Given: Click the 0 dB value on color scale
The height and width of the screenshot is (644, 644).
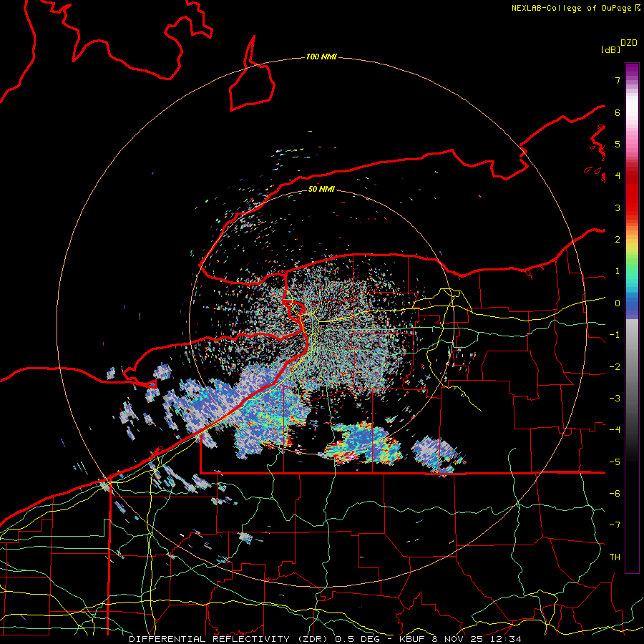Looking at the screenshot, I should (618, 303).
